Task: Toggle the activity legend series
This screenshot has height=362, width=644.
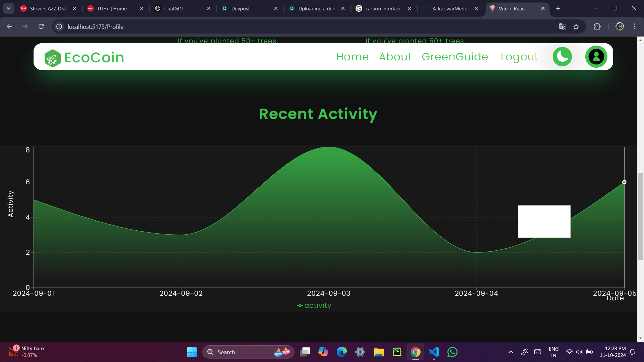Action: pos(314,305)
